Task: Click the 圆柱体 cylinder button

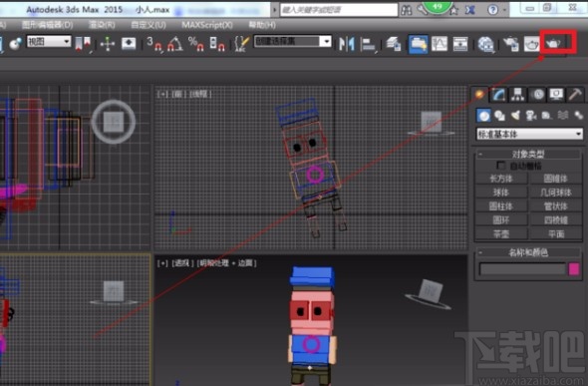Action: (501, 205)
